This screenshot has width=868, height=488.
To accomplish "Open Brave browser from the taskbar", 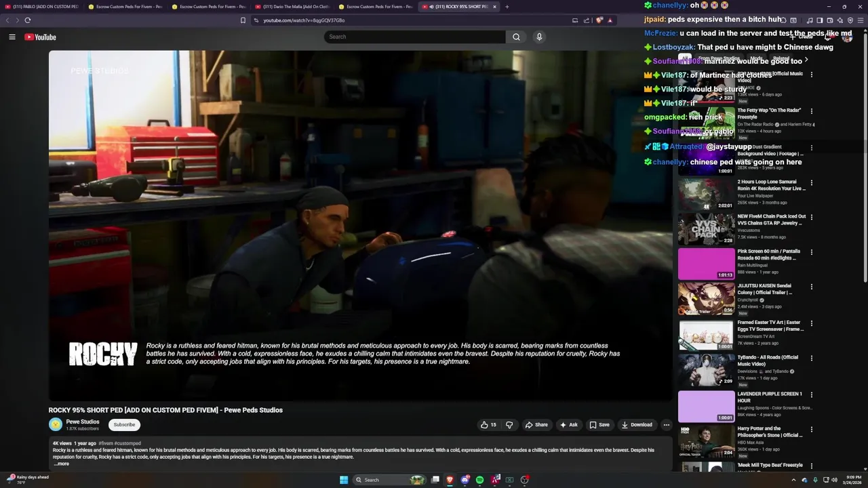I will click(450, 480).
